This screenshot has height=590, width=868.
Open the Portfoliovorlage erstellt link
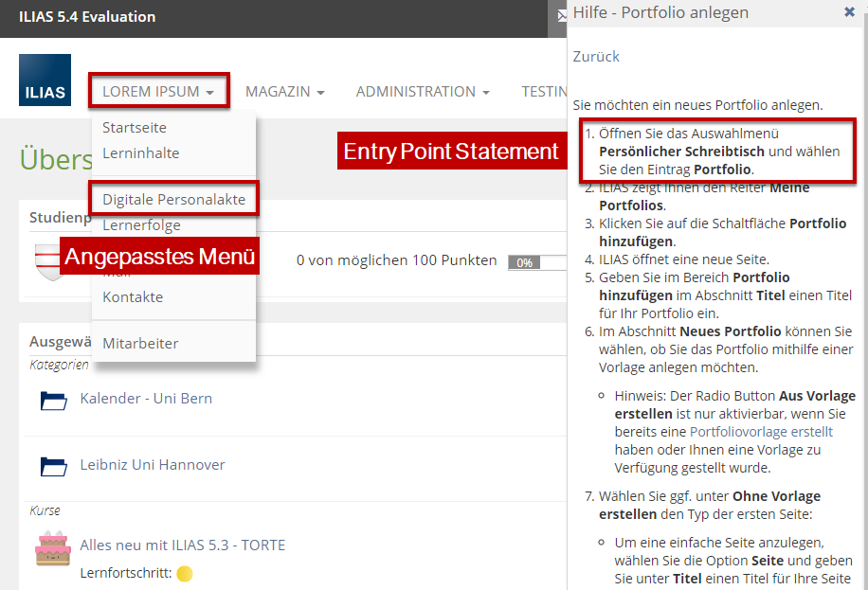pos(761,432)
